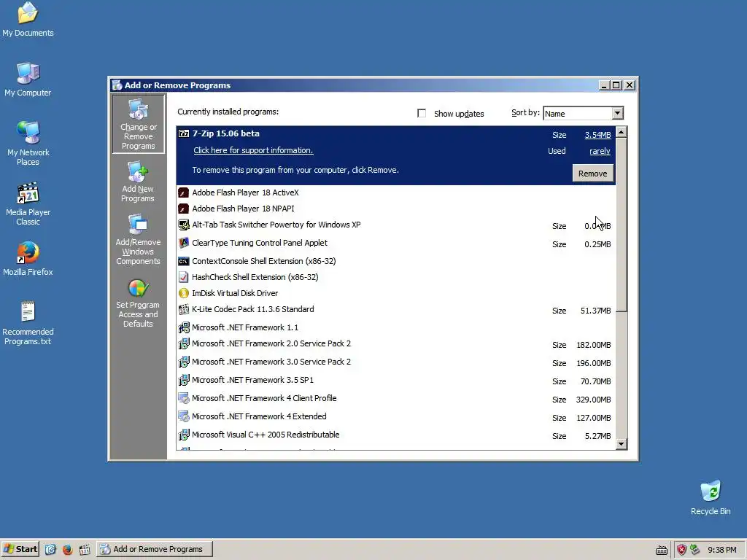Click ClearType Tuning Control Panel Applet icon
747x560 pixels.
(183, 243)
